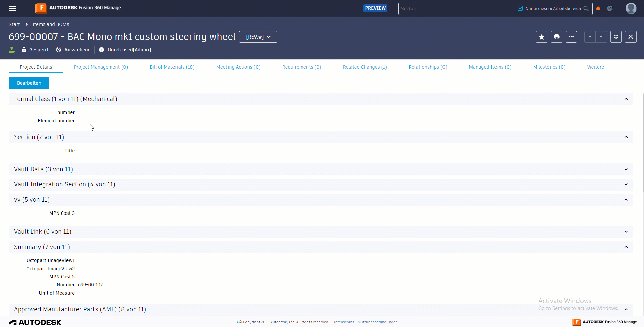Open the Managed Items tab
The height and width of the screenshot is (327, 644).
[490, 67]
